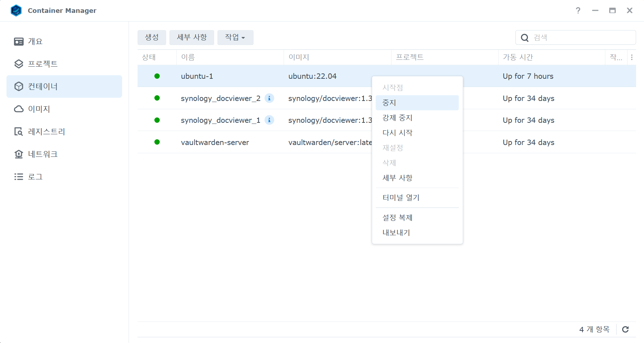Click the 세부 사항 toolbar button
This screenshot has height=343, width=644.
coord(192,38)
